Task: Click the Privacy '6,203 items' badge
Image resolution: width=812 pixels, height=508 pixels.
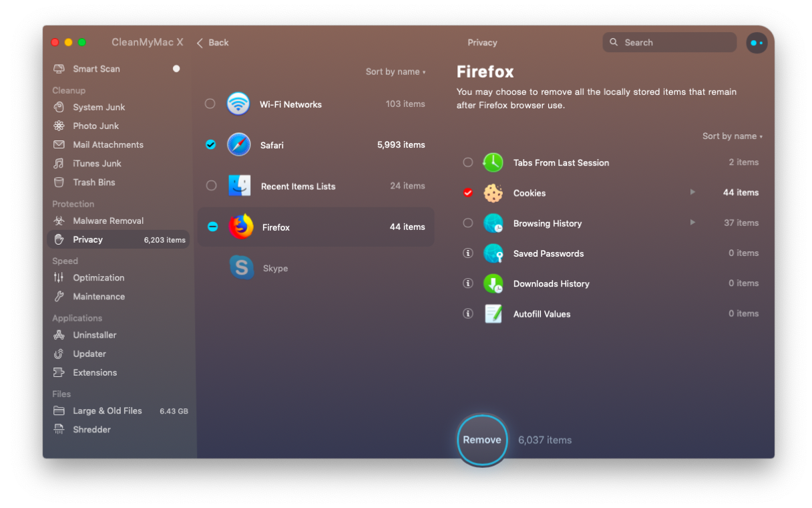Action: (x=165, y=240)
